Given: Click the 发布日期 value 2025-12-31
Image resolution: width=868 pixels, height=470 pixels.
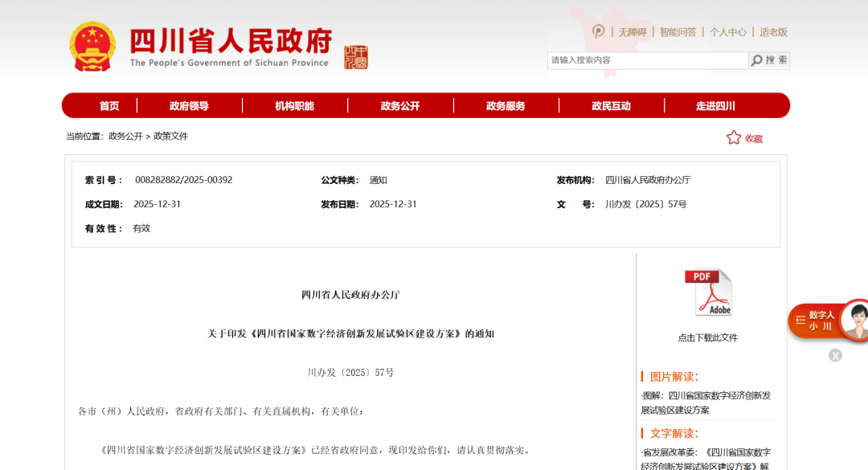Looking at the screenshot, I should (393, 204).
